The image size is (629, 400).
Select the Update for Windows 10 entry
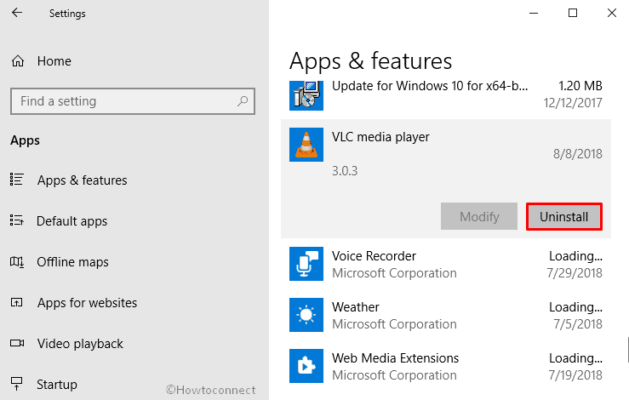(446, 95)
